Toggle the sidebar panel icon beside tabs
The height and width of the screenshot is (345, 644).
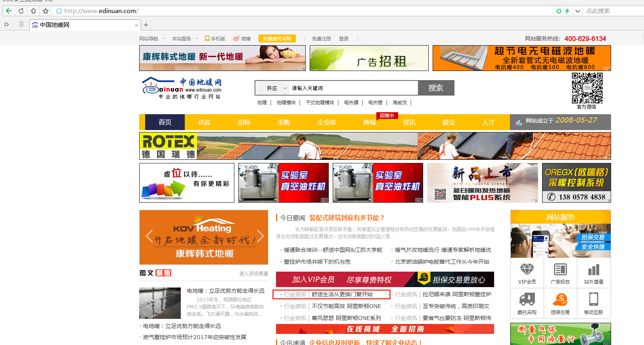pos(7,25)
